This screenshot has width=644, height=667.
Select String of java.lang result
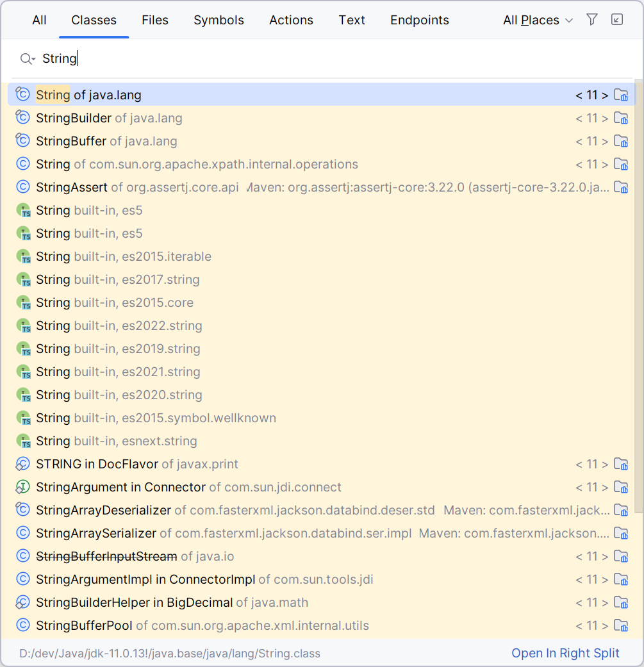coord(322,95)
